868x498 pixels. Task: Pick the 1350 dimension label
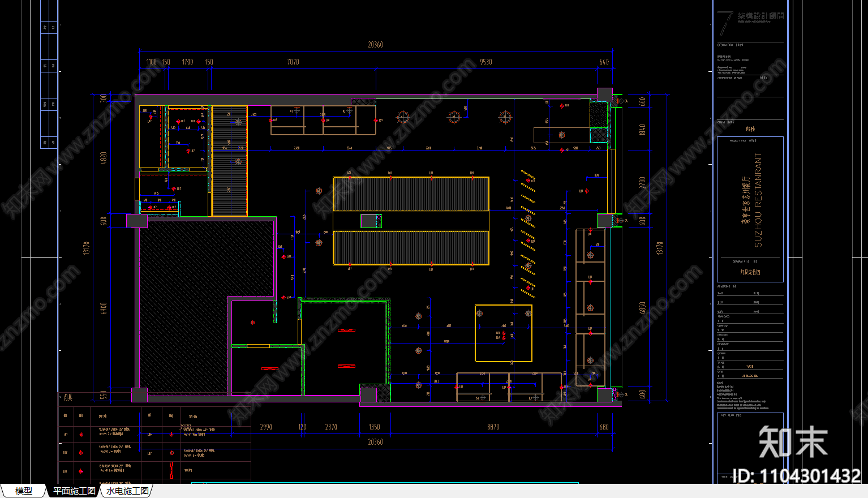pos(374,427)
